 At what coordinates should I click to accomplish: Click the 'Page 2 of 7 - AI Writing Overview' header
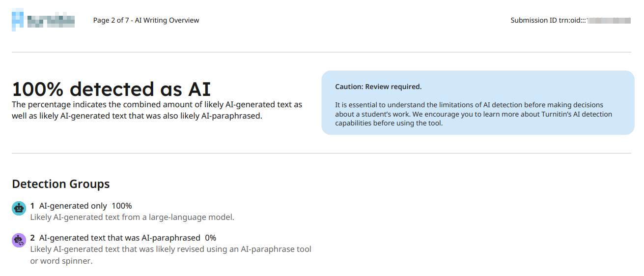click(146, 20)
